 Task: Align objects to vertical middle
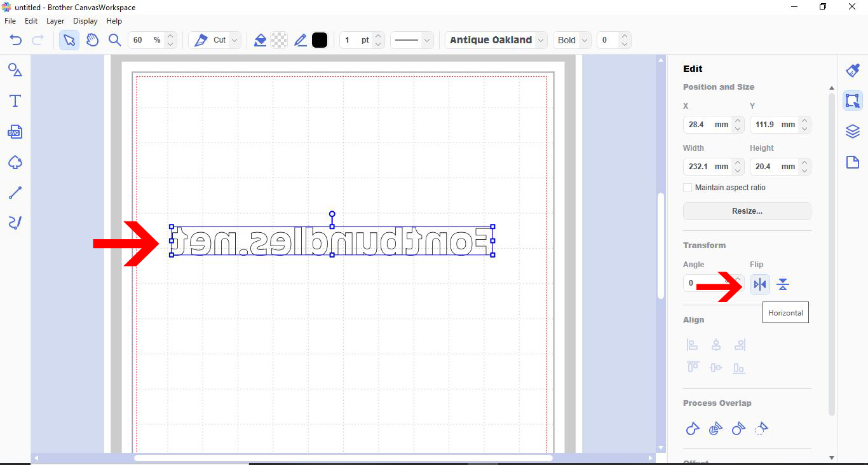click(x=716, y=368)
